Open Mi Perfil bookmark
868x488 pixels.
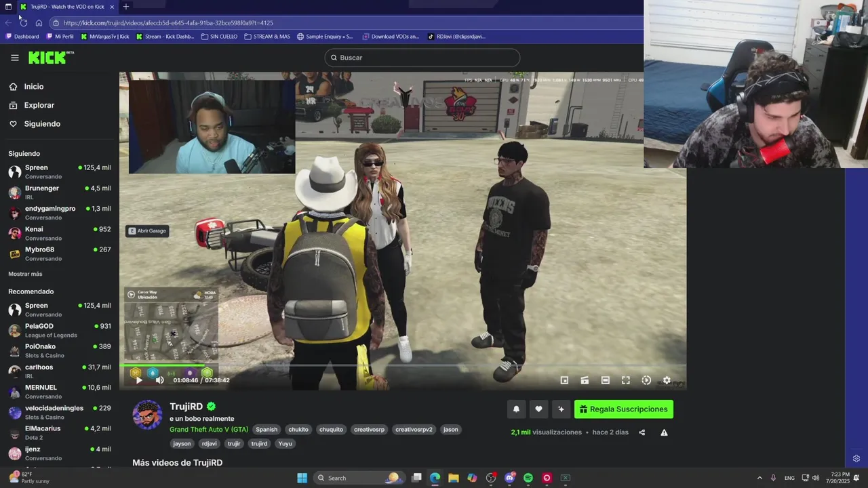(x=60, y=37)
